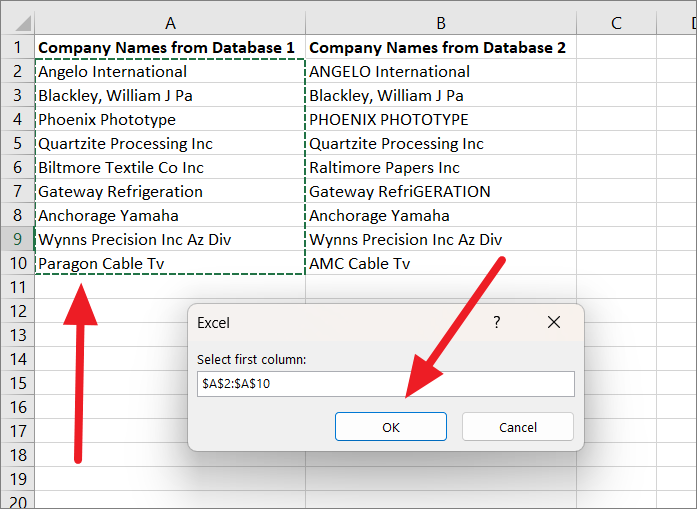Screen dimensions: 697x509
Task: Click cell 'Raltimore Papers Inc'
Action: point(441,167)
